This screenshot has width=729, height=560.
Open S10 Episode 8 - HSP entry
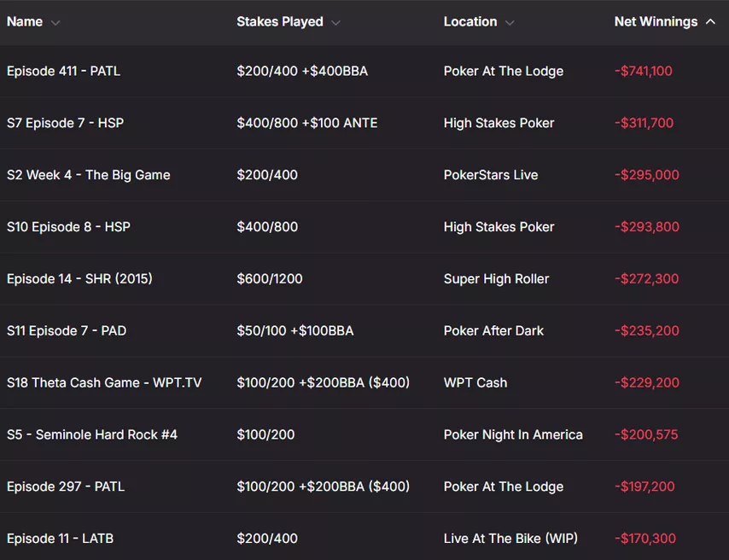click(364, 227)
